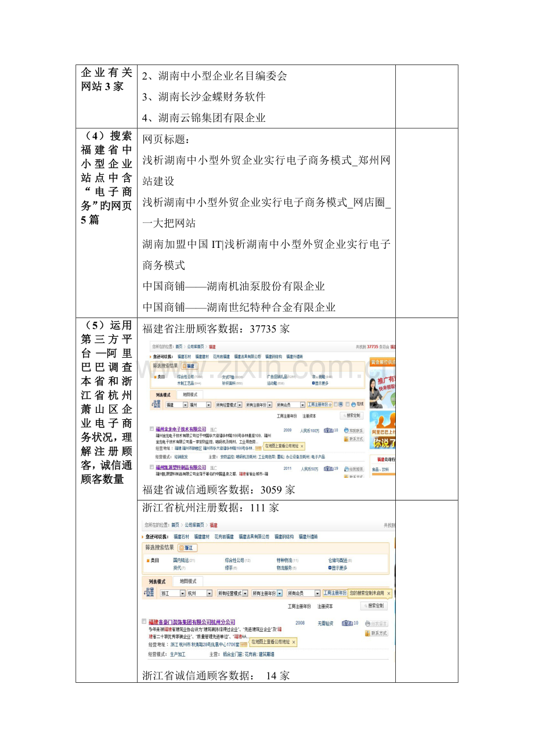Click 福建洁具有限公司 suggestion in Zhejiang screenshot
534x756 pixels.
(254, 537)
